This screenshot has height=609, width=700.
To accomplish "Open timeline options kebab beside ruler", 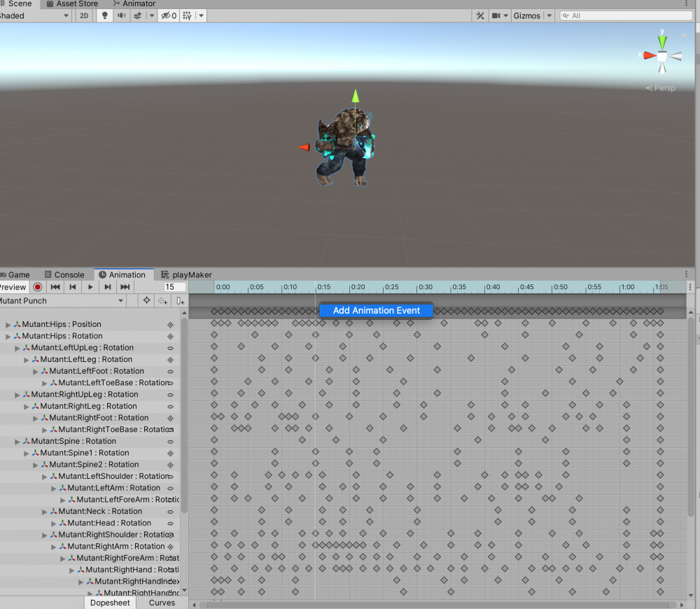I will (690, 287).
